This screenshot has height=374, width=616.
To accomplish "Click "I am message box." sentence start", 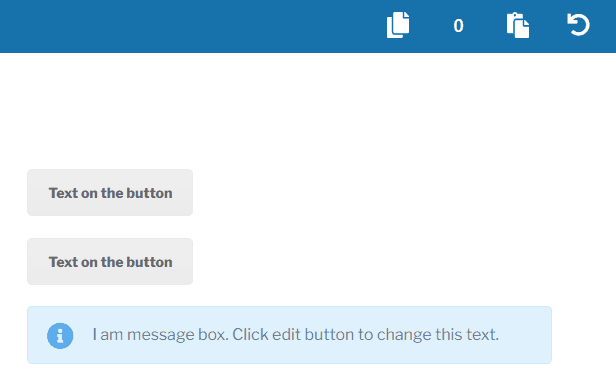I will pos(160,335).
